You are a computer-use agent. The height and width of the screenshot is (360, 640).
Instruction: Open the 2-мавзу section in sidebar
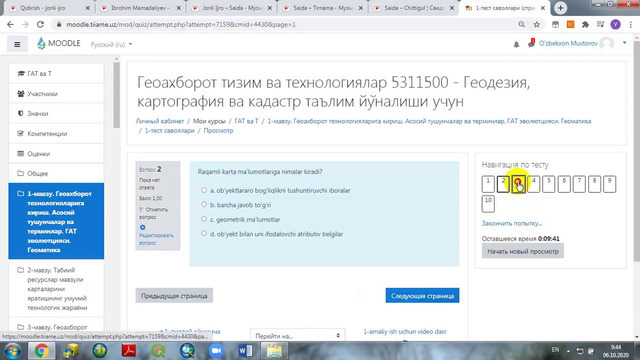56,289
